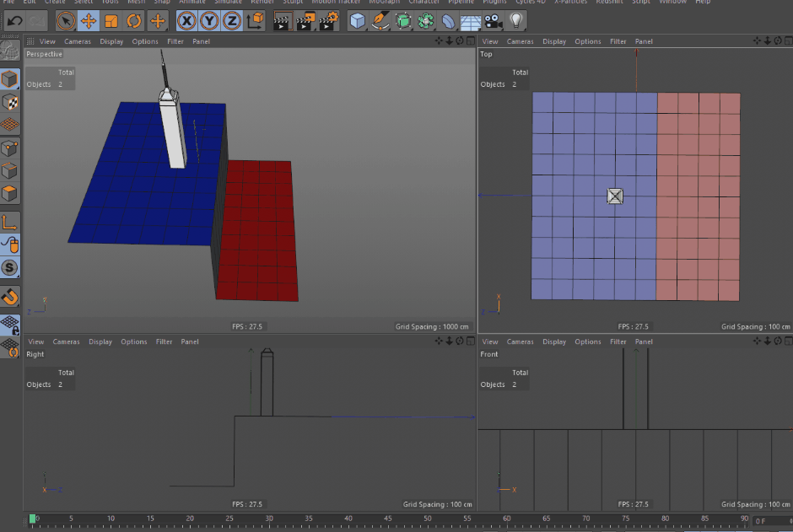Click Perspective viewport pan camera icon
The height and width of the screenshot is (532, 793).
point(439,41)
